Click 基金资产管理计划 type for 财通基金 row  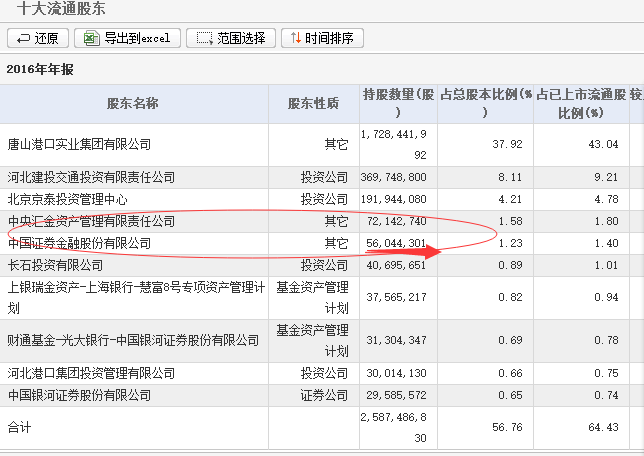click(x=313, y=341)
